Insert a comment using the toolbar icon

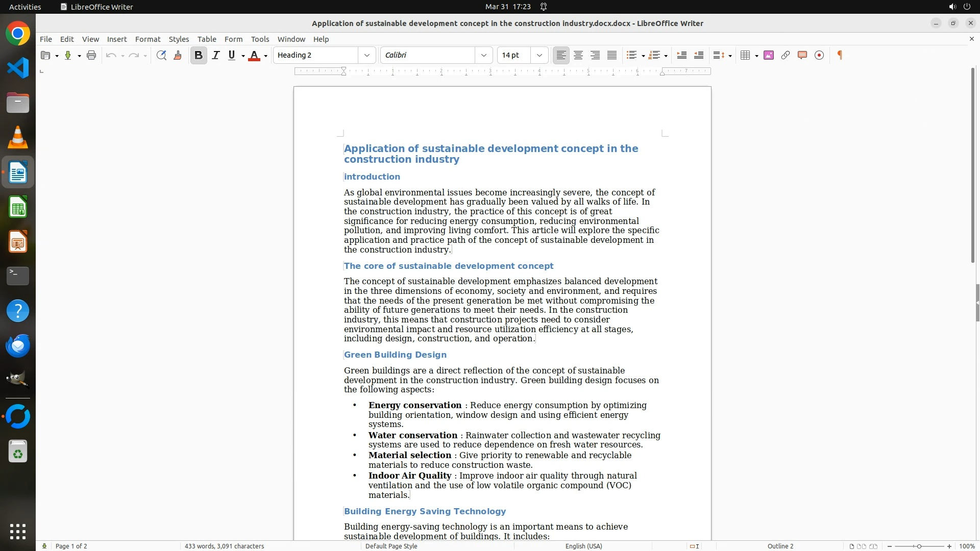[802, 55]
